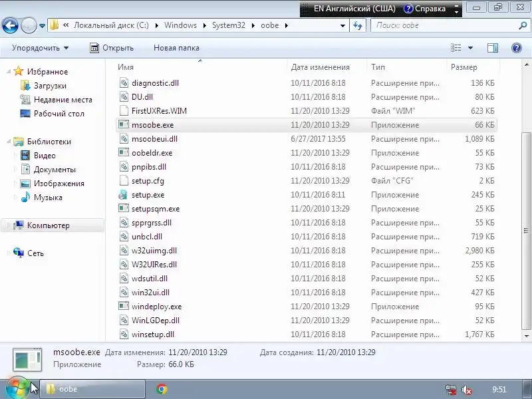The height and width of the screenshot is (399, 532).
Task: Click file name 'WinLGDep.dll'
Action: pos(156,321)
